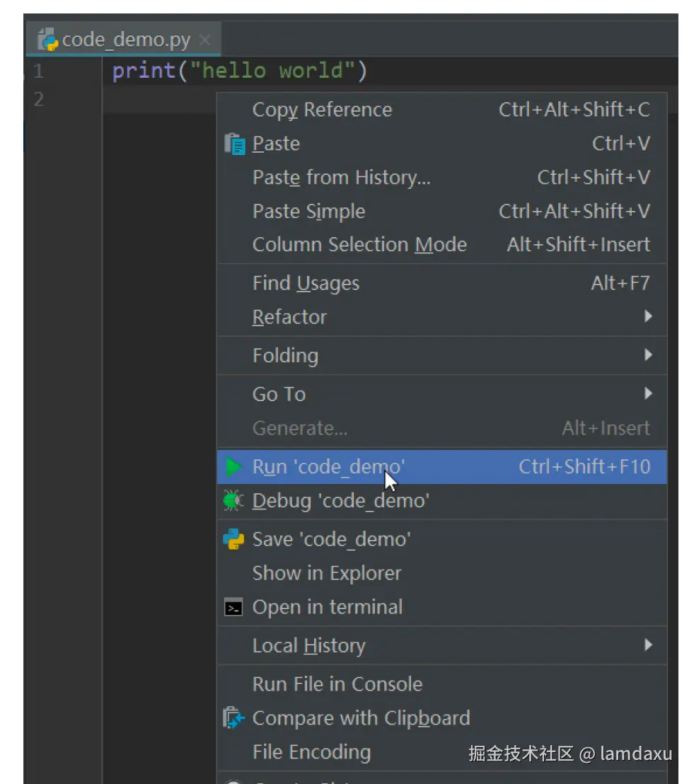This screenshot has height=784, width=694.
Task: Close the code_demo.py editor tab
Action: (205, 40)
